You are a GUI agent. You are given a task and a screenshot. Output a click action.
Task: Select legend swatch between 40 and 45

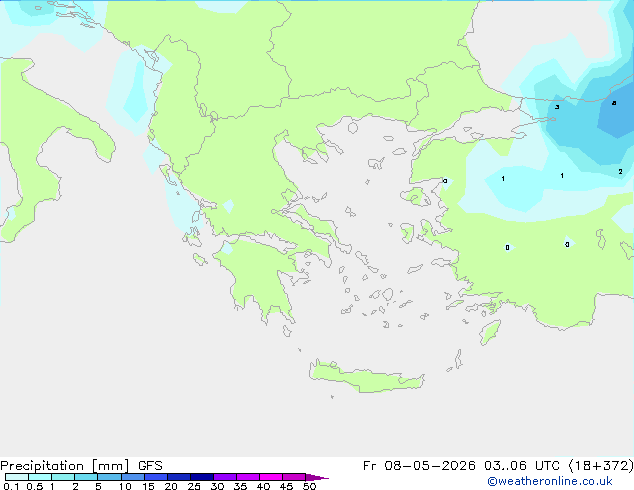click(x=271, y=477)
